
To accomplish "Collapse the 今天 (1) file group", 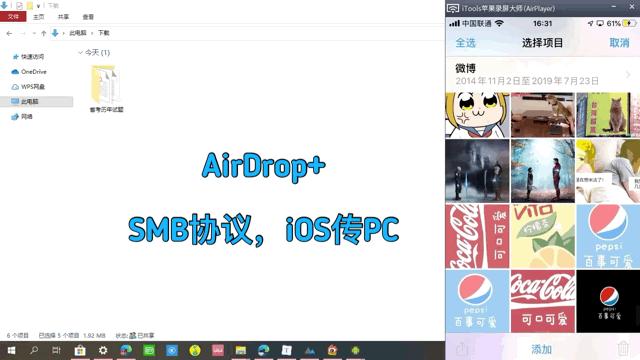I will pyautogui.click(x=80, y=53).
